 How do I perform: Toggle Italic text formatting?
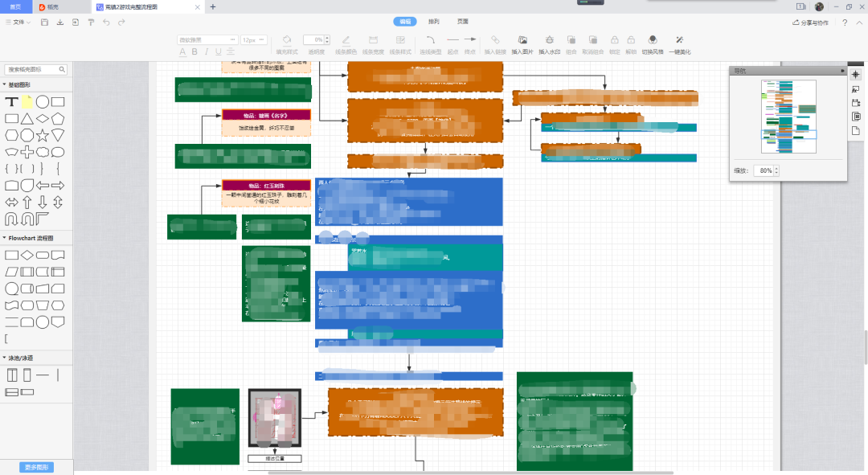point(207,51)
